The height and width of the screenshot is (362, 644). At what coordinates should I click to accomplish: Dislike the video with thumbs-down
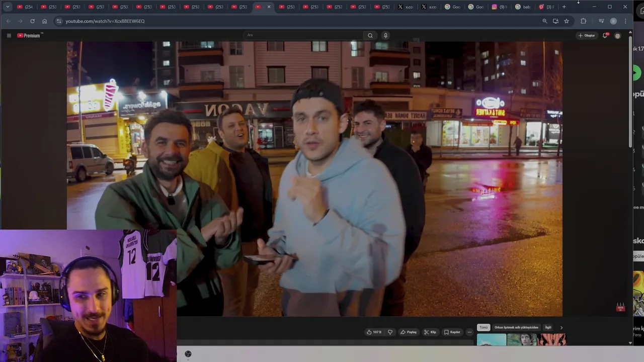pyautogui.click(x=390, y=332)
